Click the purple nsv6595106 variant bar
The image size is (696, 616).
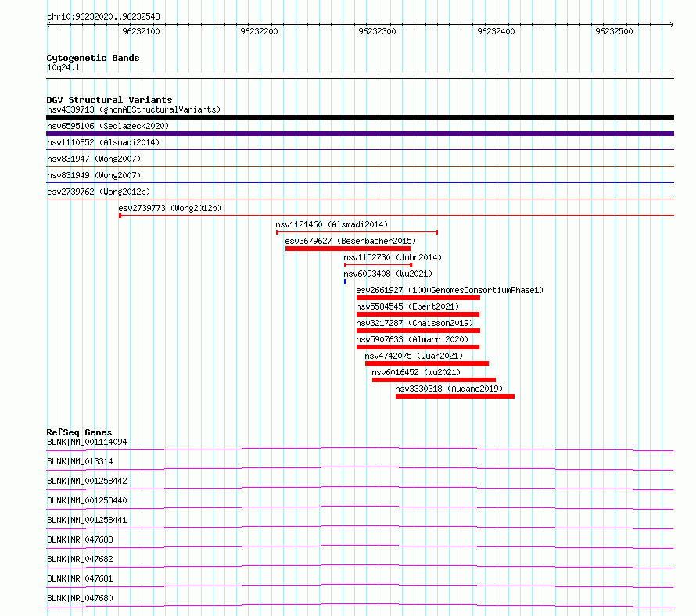[x=360, y=134]
